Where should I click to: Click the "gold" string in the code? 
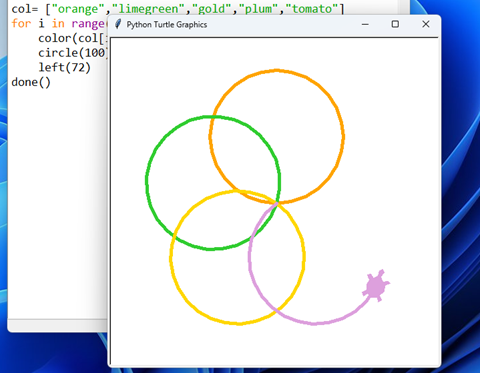(212, 9)
